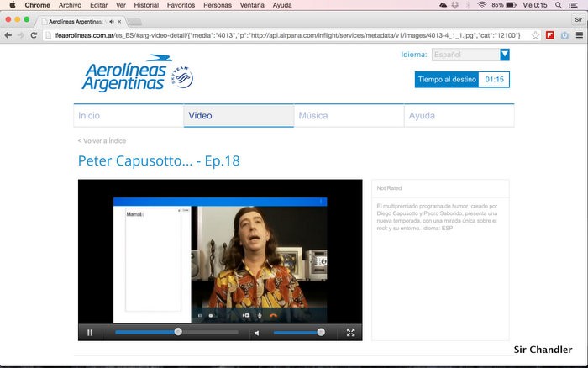Click the Volver a Índice link
The height and width of the screenshot is (368, 588).
pos(102,140)
